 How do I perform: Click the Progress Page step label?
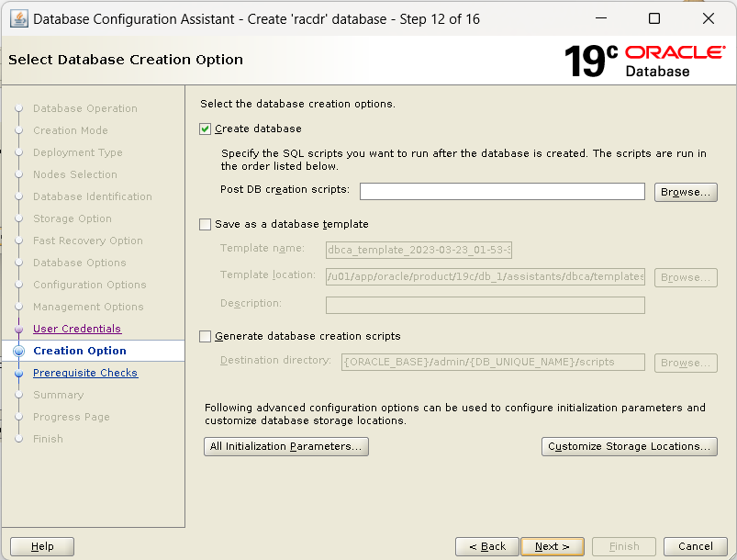click(72, 417)
